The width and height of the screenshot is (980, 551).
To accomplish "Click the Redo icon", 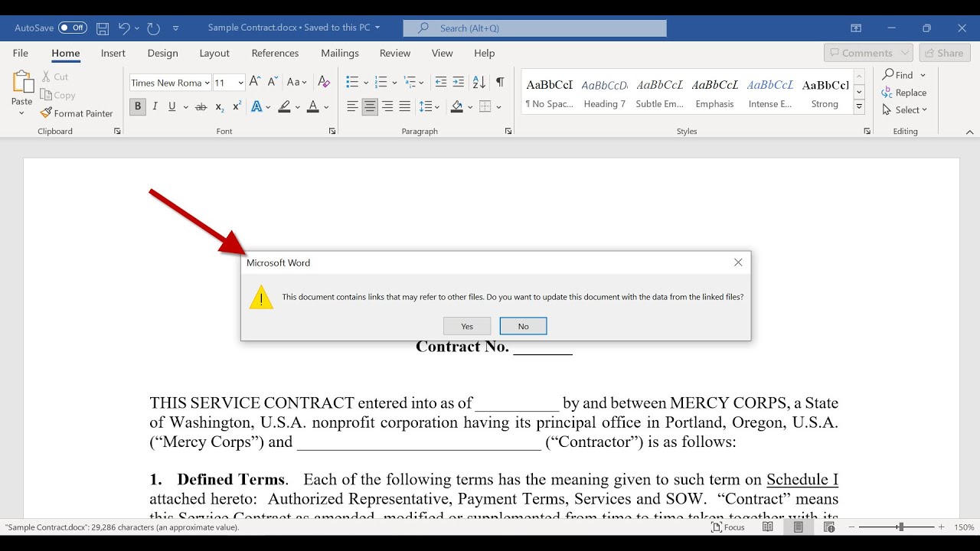I will coord(154,28).
